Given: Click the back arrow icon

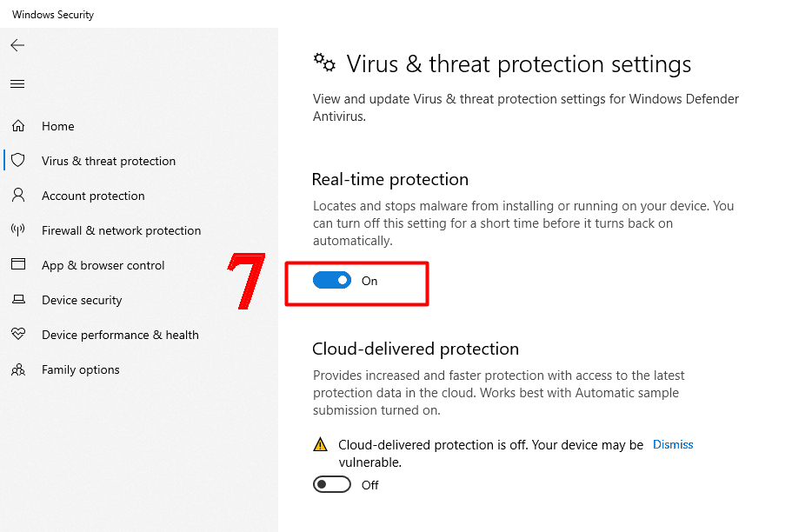Looking at the screenshot, I should point(17,45).
